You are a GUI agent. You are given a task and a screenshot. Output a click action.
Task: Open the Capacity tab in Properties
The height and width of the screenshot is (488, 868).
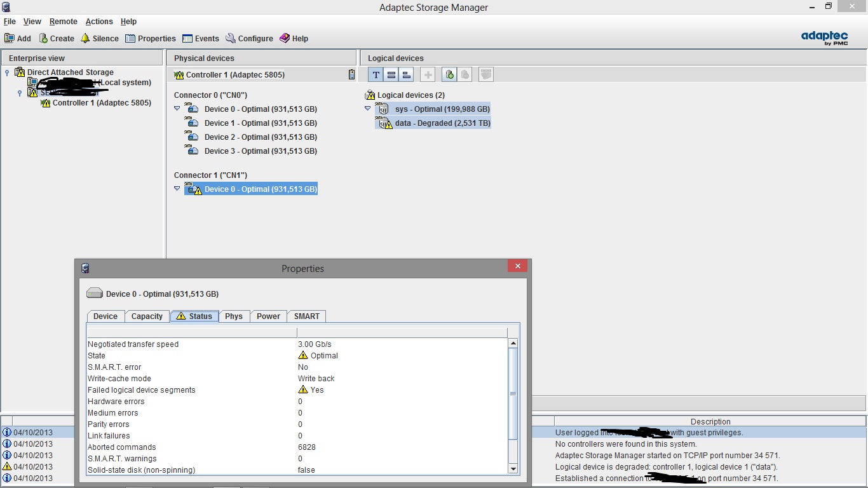pos(147,316)
